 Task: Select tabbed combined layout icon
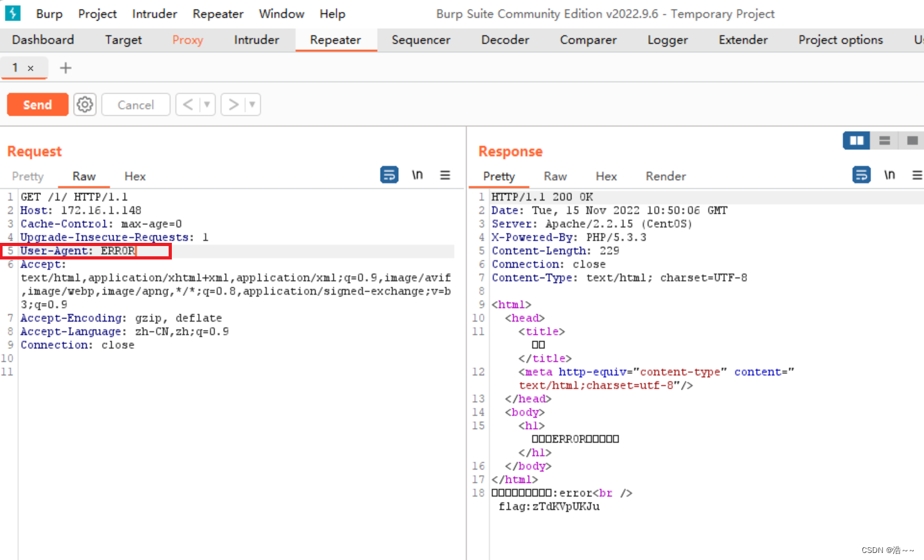(x=912, y=140)
